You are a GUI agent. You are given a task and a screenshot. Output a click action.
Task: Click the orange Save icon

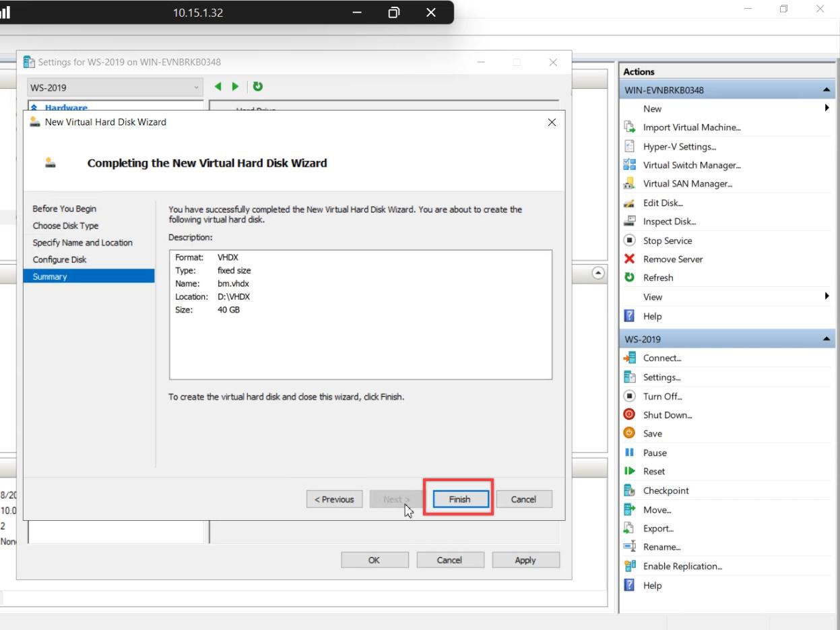click(631, 434)
